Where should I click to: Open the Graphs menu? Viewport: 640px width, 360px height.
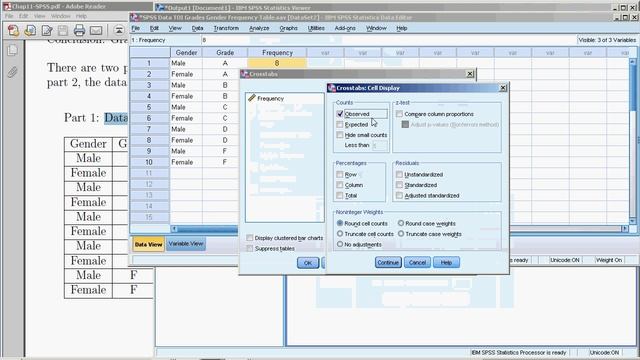coord(288,28)
